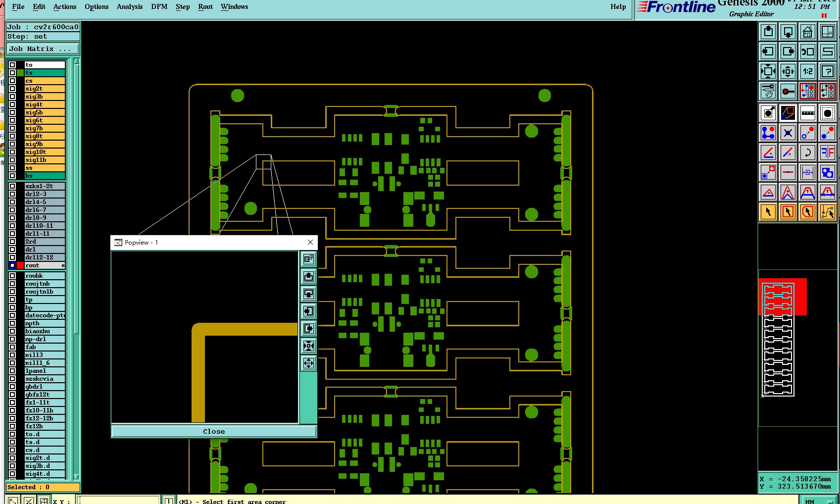Click the zoom out shrink-arrows icon
840x504 pixels.
(788, 71)
